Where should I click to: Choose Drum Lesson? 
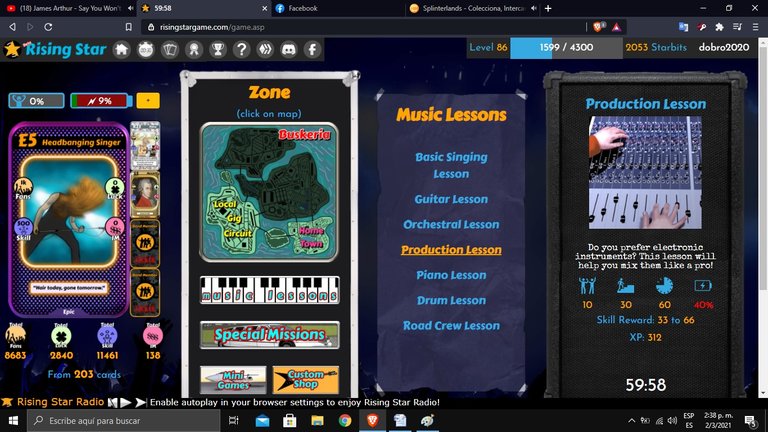(x=451, y=300)
